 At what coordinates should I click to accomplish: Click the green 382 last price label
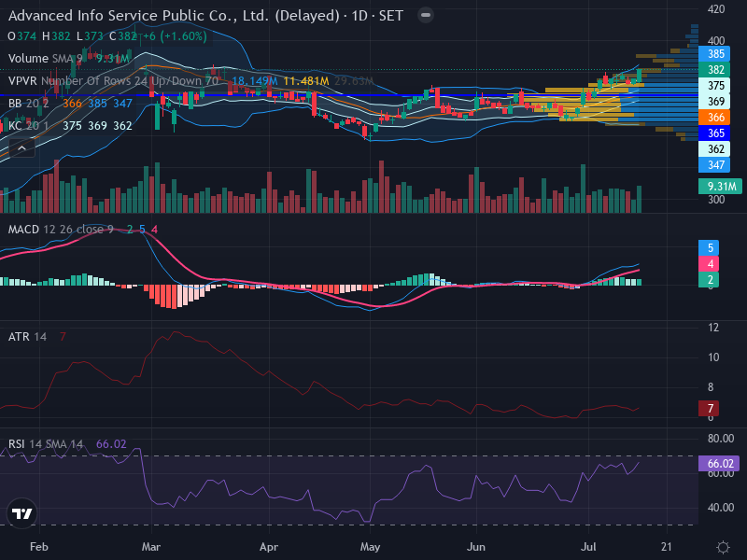714,69
